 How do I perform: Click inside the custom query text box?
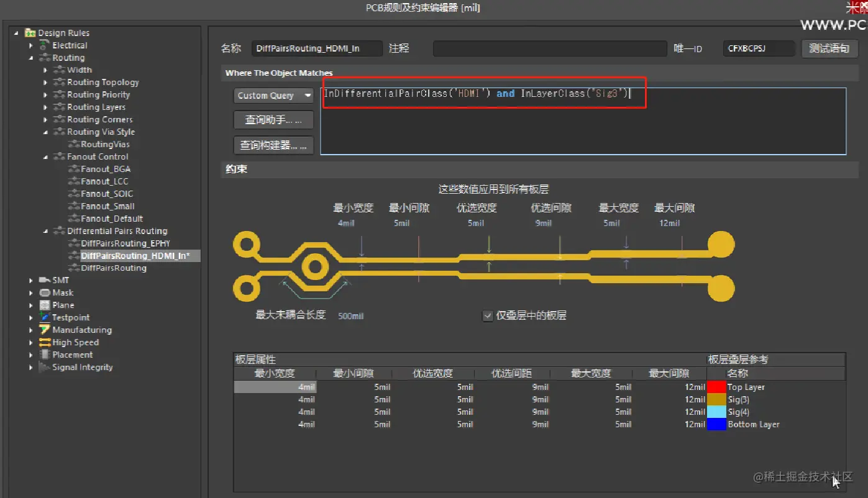(583, 121)
